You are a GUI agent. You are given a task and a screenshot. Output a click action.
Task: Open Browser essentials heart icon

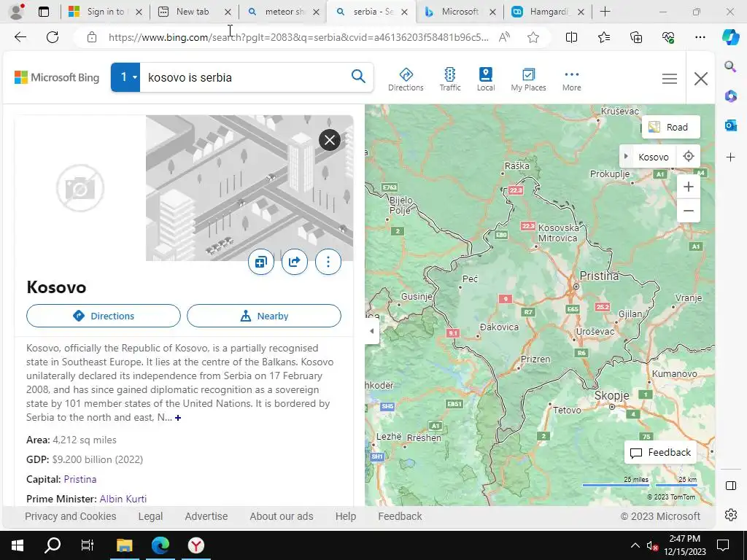coord(668,37)
